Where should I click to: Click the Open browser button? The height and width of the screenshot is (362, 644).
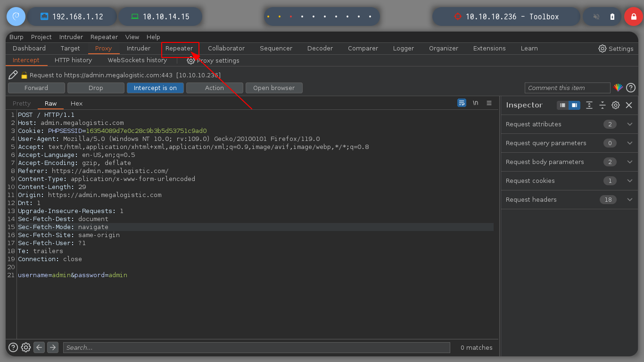(x=274, y=88)
